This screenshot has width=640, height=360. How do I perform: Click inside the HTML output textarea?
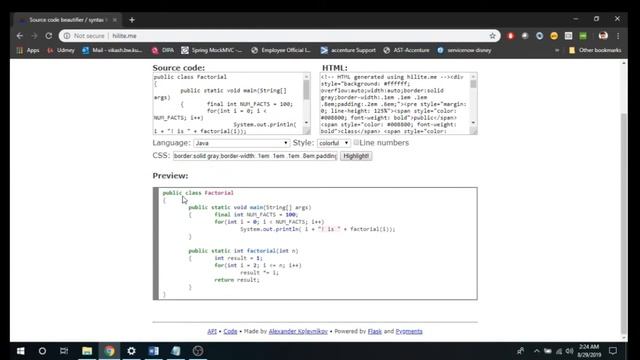395,104
